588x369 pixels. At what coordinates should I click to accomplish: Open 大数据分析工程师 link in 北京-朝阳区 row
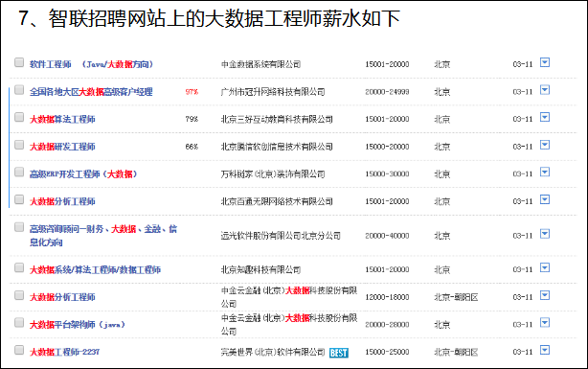(x=62, y=297)
